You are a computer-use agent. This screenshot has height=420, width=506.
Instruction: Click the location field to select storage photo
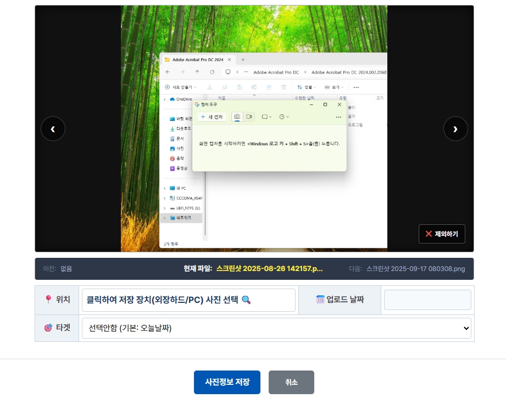pos(188,300)
